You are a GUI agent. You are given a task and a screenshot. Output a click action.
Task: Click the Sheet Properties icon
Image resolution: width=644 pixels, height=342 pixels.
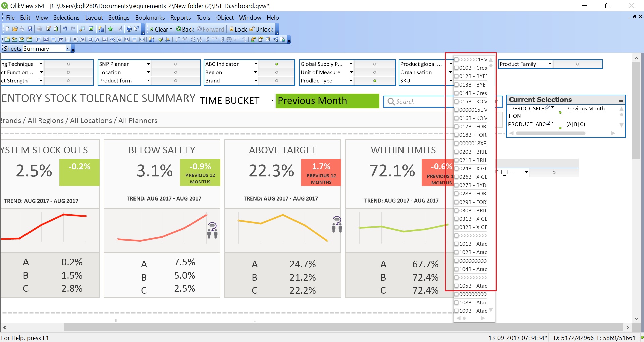[x=30, y=39]
